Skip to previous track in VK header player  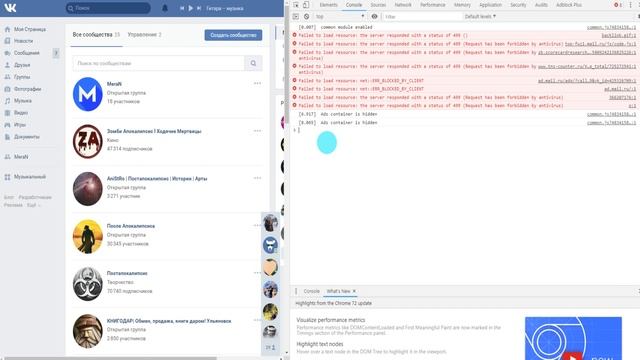pyautogui.click(x=182, y=8)
